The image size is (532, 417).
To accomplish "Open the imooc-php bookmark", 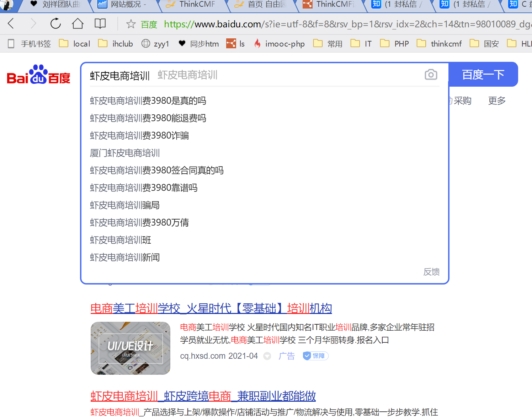I will (279, 44).
